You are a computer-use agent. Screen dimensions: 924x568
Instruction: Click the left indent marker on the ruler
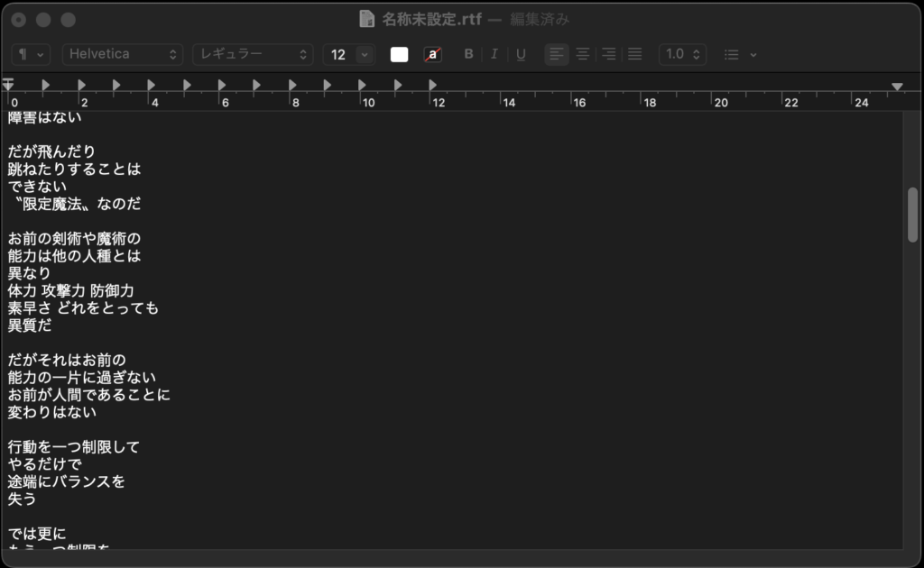(x=9, y=85)
